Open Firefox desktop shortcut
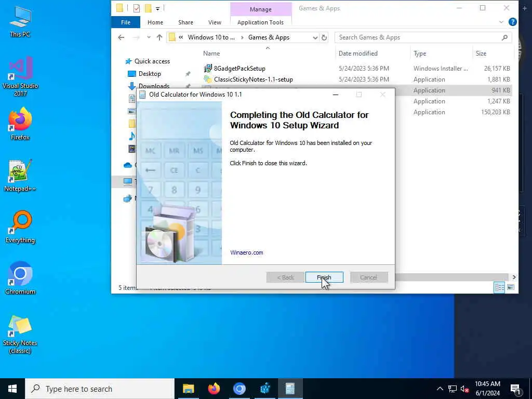Screen dimensions: 532x399 [x=20, y=124]
